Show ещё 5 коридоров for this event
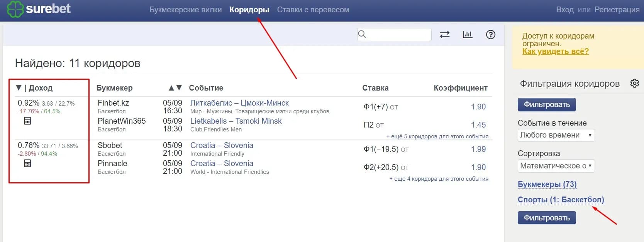The height and width of the screenshot is (242, 644). point(437,136)
